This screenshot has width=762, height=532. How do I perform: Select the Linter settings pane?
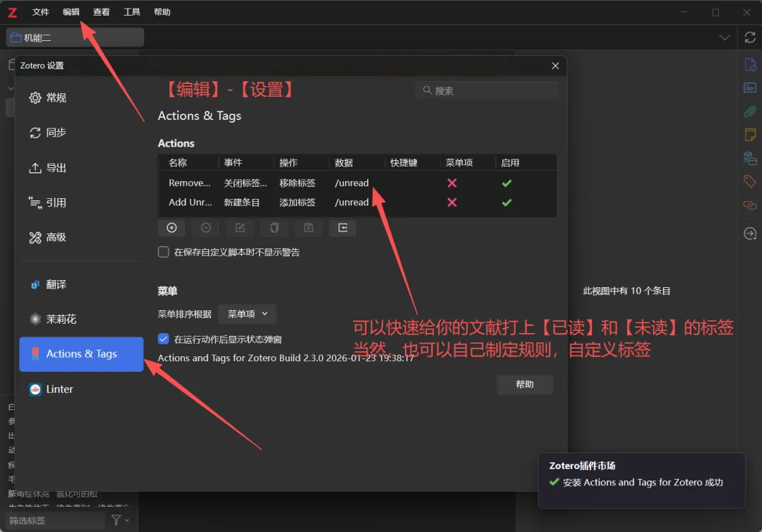pos(81,389)
